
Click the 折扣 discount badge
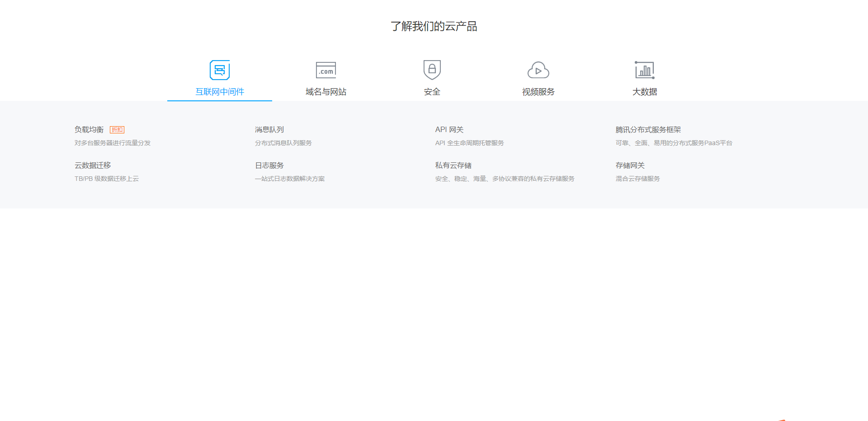coord(117,130)
